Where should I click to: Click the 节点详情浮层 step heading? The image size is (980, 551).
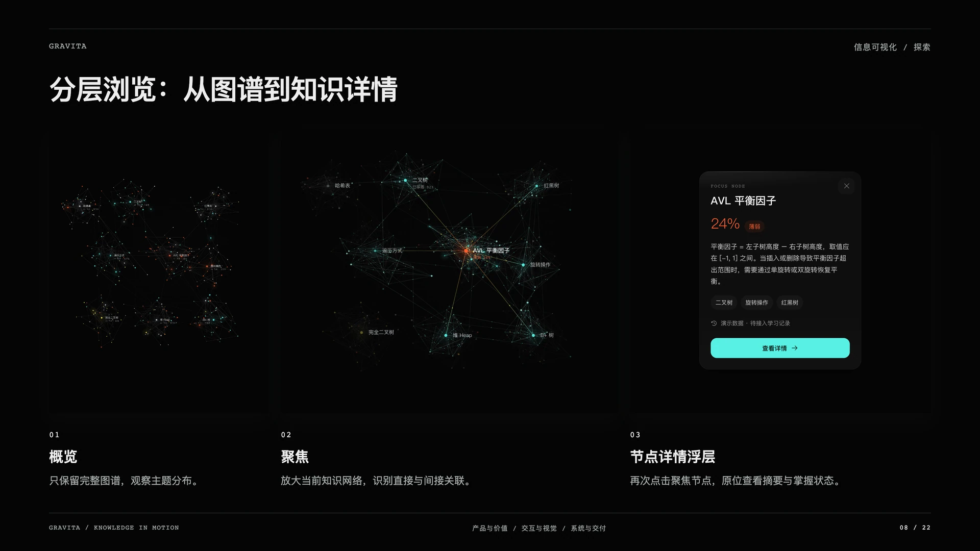[672, 457]
